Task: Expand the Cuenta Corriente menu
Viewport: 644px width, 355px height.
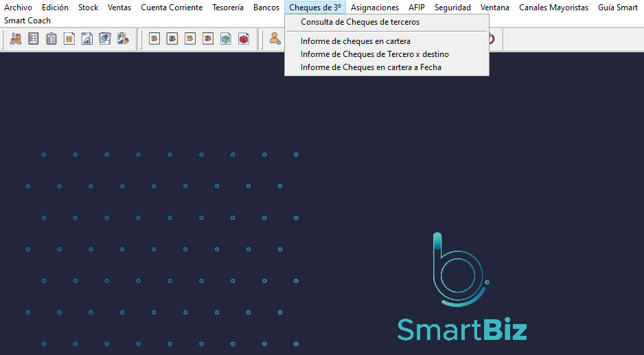Action: coord(172,8)
